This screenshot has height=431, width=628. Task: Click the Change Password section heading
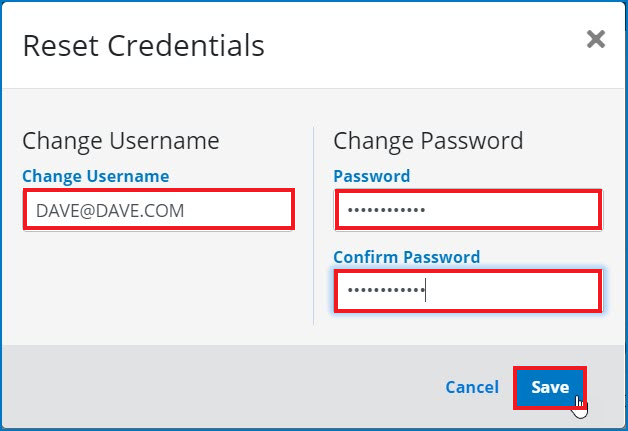pyautogui.click(x=428, y=141)
